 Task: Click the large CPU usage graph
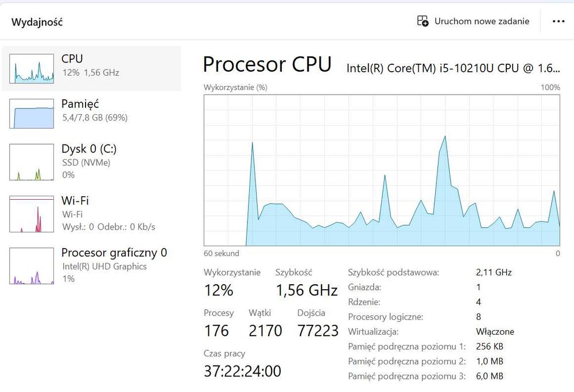pos(382,170)
